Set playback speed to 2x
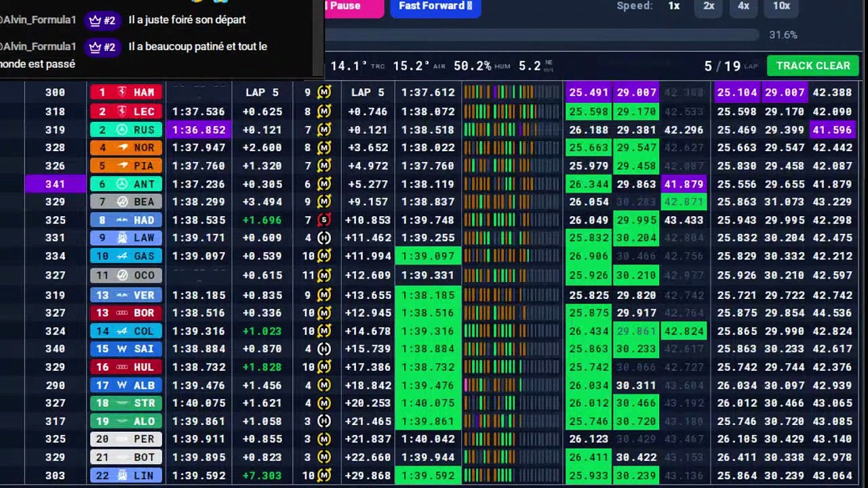 (709, 6)
